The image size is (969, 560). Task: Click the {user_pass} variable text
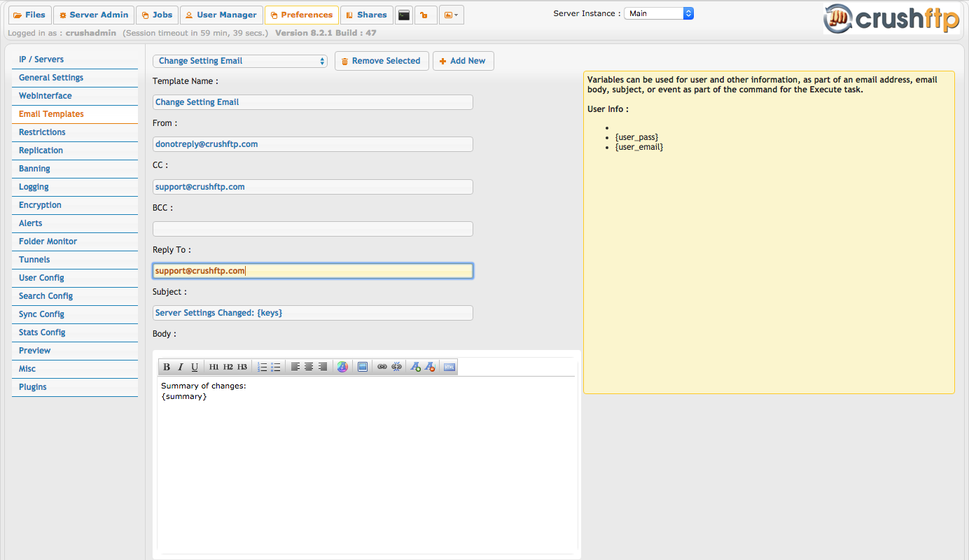pos(636,137)
